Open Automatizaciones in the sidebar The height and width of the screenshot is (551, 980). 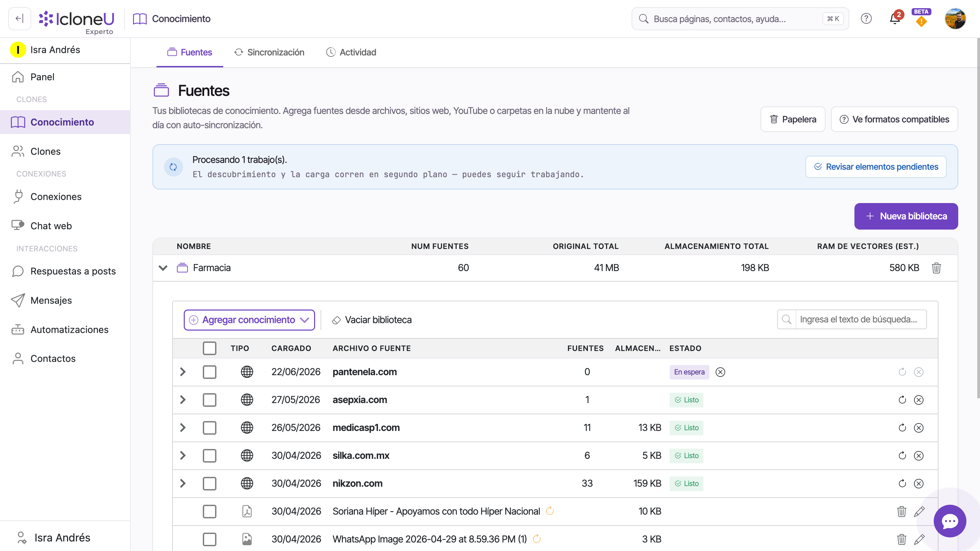click(65, 330)
